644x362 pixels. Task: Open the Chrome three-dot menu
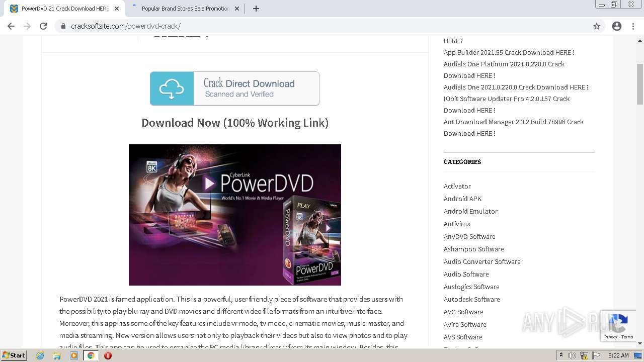pos(633,26)
